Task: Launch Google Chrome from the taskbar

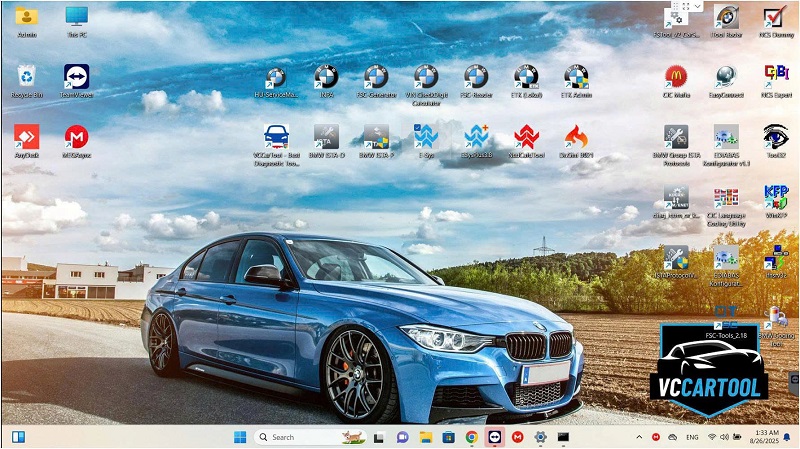Action: click(471, 437)
